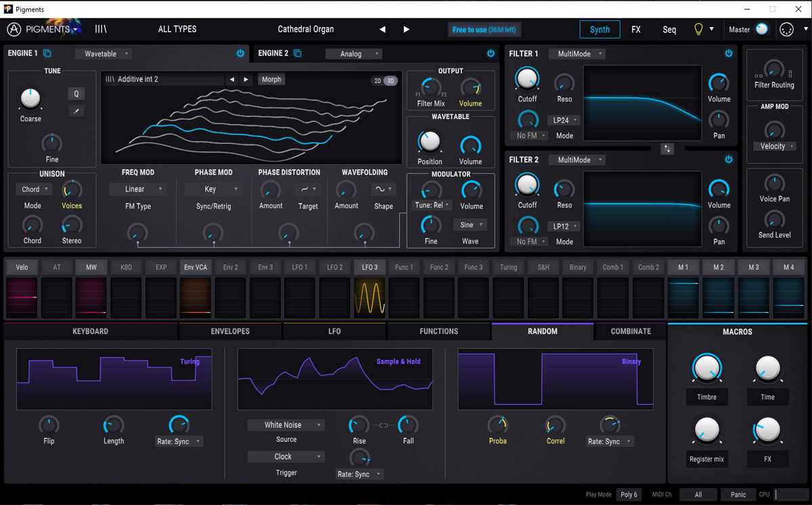
Task: Copy Engine 2 settings icon
Action: point(298,53)
